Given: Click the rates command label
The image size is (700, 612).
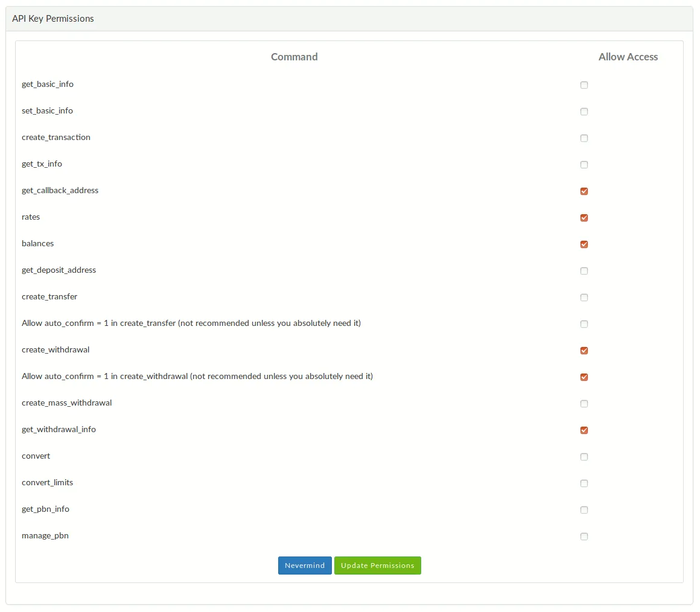Looking at the screenshot, I should click(31, 217).
